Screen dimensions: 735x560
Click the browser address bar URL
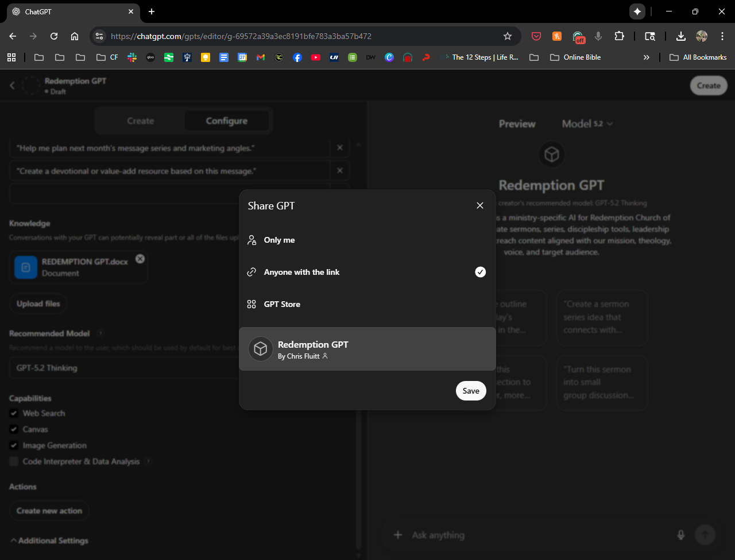(x=241, y=36)
